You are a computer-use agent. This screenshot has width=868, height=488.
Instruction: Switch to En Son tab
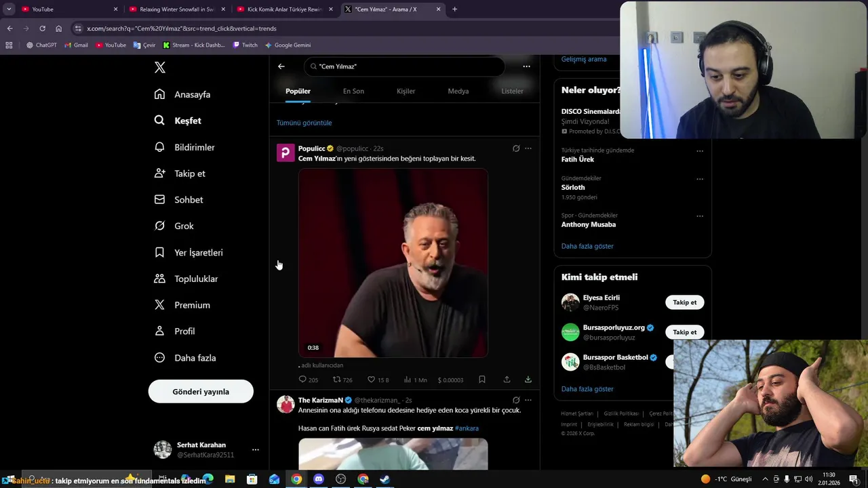(x=353, y=91)
